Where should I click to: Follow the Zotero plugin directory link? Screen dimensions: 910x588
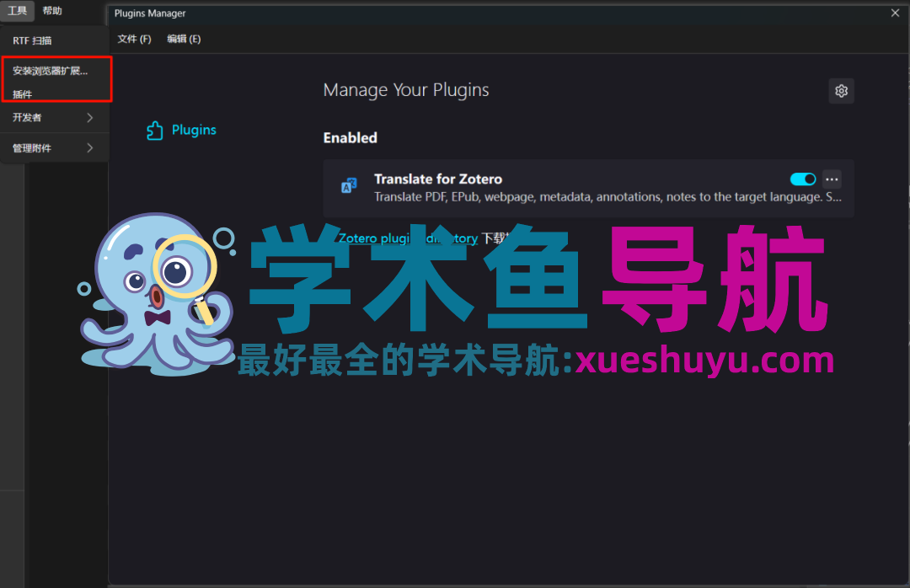(408, 238)
